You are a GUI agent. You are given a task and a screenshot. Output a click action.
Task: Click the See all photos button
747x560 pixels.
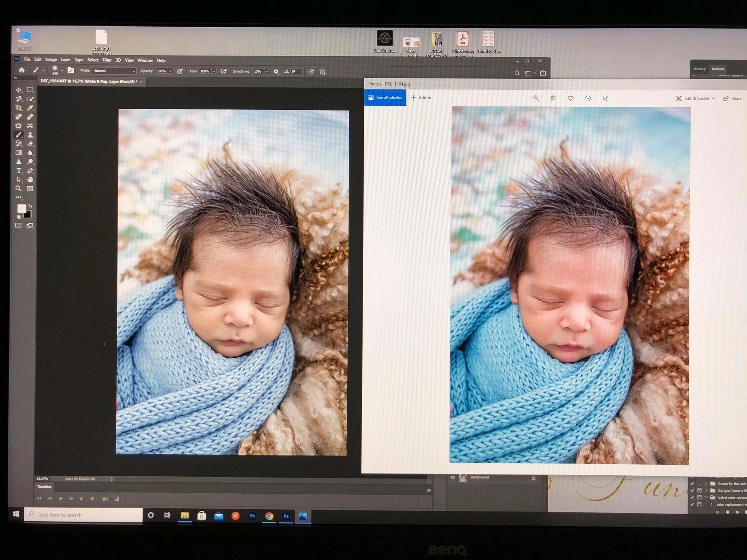(x=385, y=98)
